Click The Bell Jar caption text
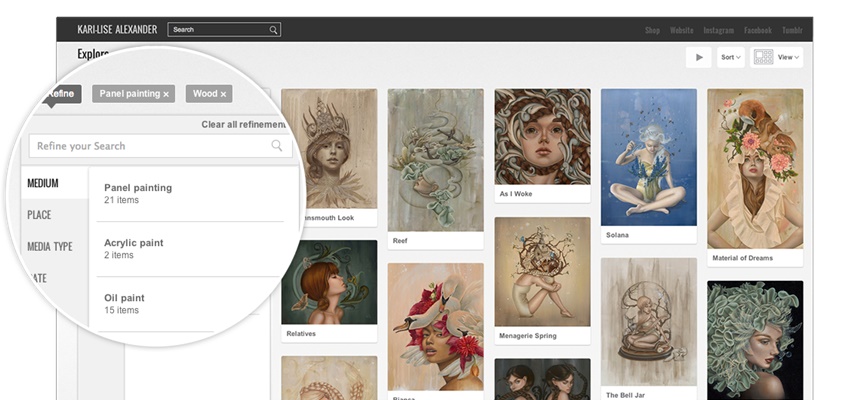This screenshot has height=400, width=857. click(626, 395)
